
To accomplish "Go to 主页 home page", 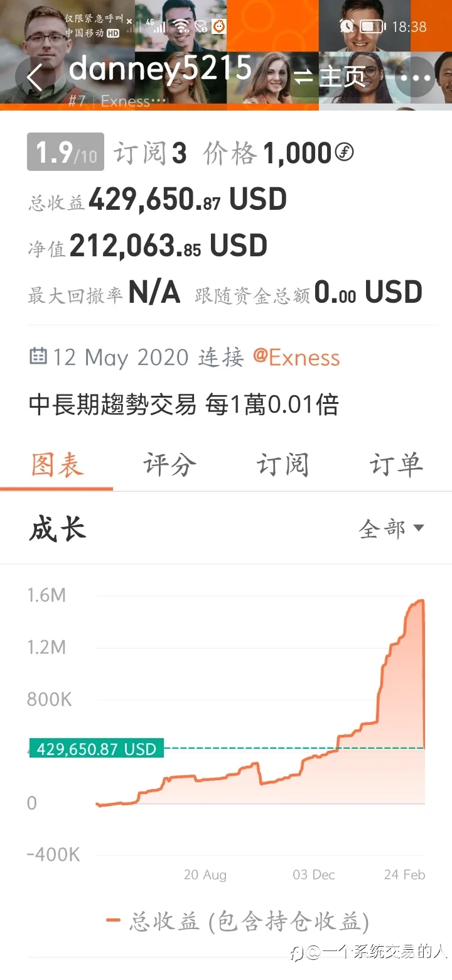I will pyautogui.click(x=342, y=77).
